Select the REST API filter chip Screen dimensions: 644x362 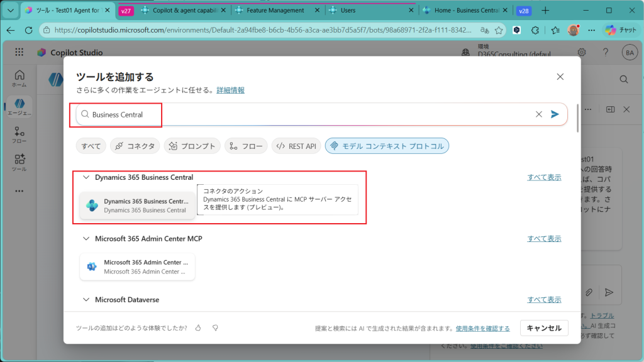296,146
